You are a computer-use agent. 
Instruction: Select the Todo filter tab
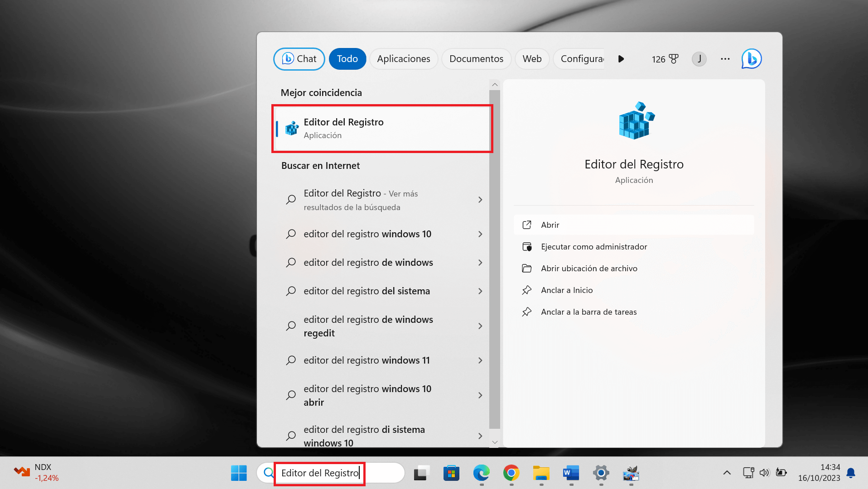(x=347, y=59)
